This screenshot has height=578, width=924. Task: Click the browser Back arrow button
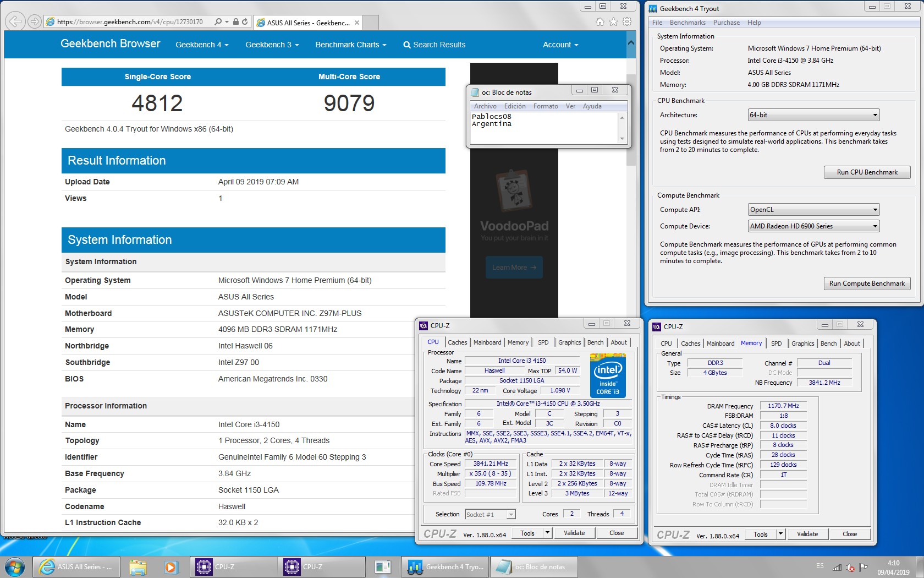pos(15,21)
